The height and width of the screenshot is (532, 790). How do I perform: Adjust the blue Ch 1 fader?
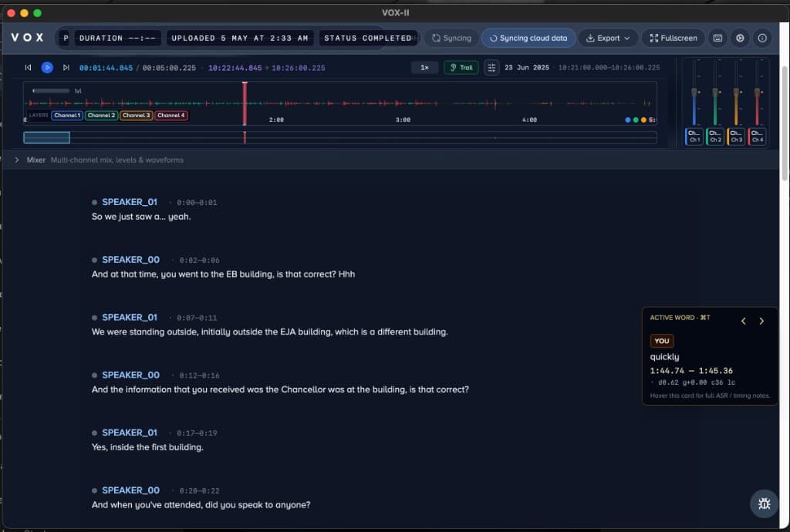click(694, 93)
